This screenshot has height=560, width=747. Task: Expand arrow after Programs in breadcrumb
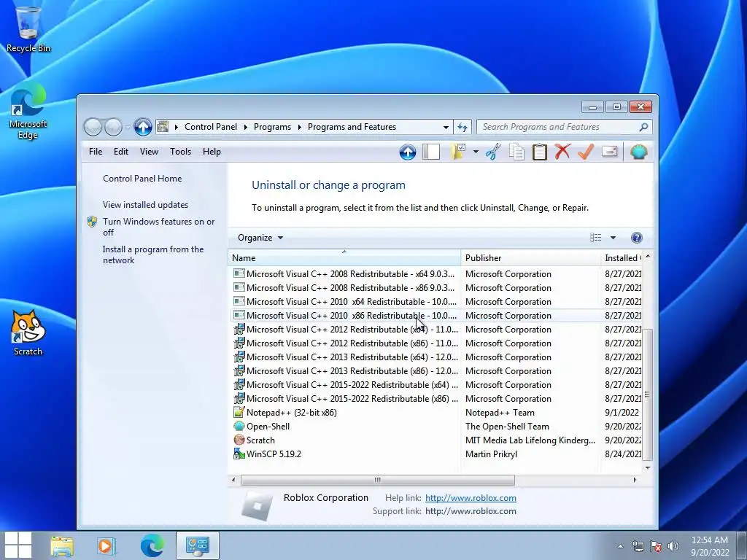click(x=299, y=127)
